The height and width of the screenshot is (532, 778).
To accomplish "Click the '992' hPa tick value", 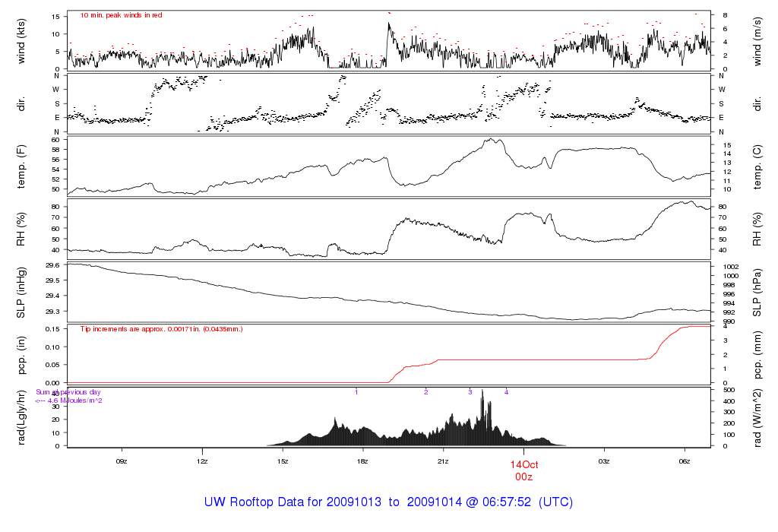I will coord(729,312).
